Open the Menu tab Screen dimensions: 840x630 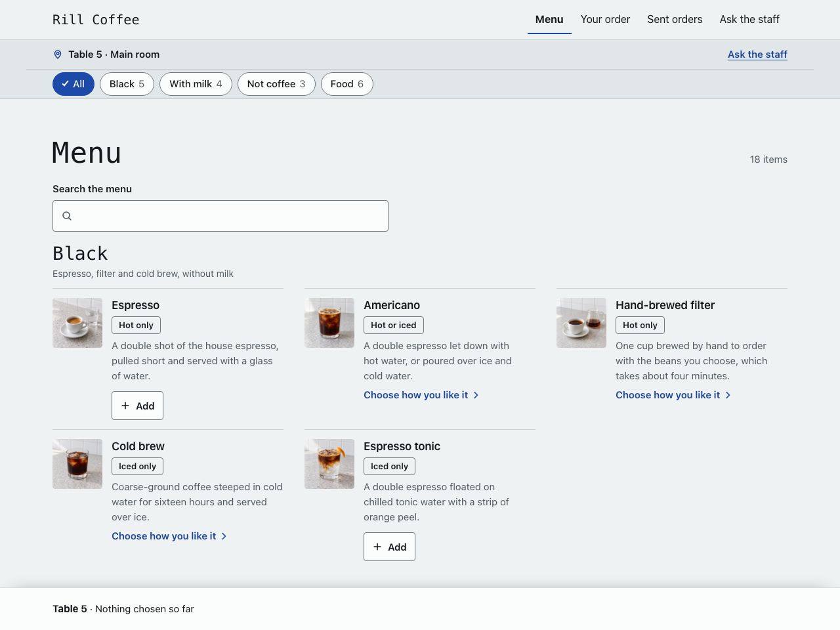point(549,20)
